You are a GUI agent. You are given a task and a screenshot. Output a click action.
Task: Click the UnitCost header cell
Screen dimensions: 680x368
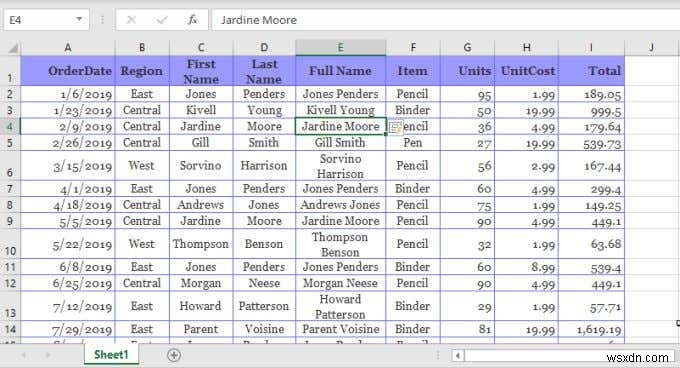(526, 71)
